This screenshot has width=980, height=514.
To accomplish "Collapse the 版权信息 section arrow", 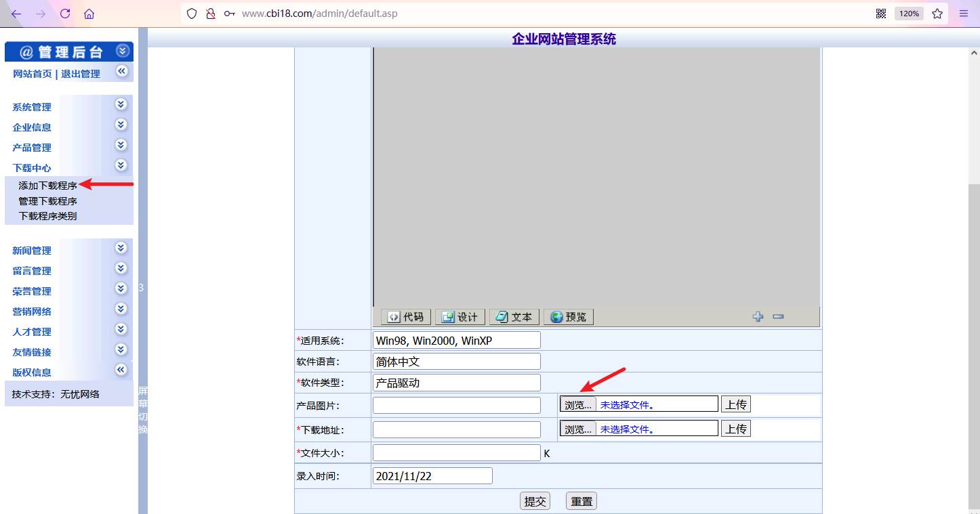I will (121, 370).
